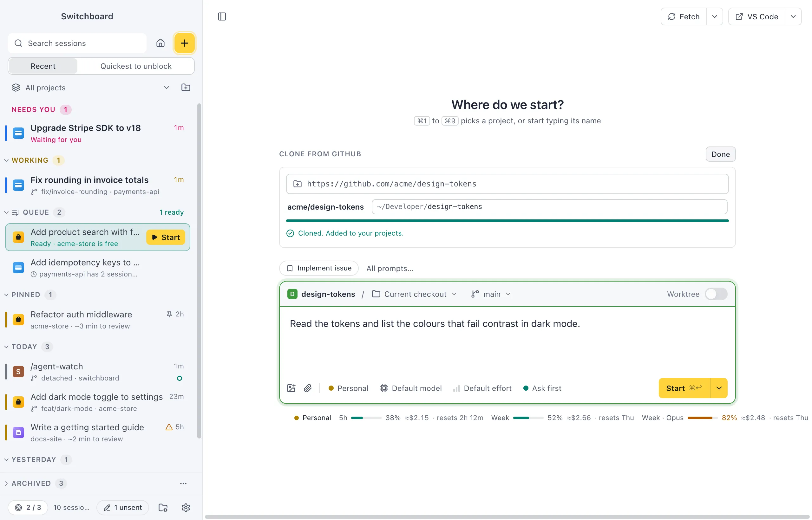Select the Ask first permission mode

click(542, 388)
